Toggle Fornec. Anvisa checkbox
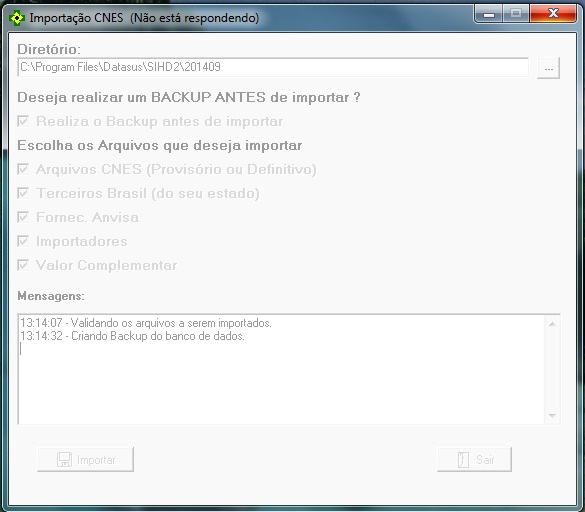This screenshot has height=512, width=585. [x=23, y=217]
